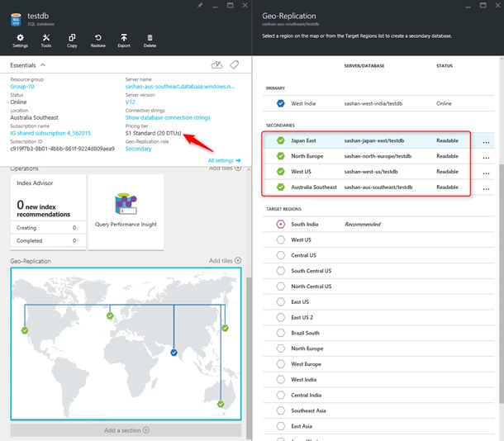Screen dimensions: 504x441
Task: Click the testdb SQL database icon
Action: click(x=16, y=20)
